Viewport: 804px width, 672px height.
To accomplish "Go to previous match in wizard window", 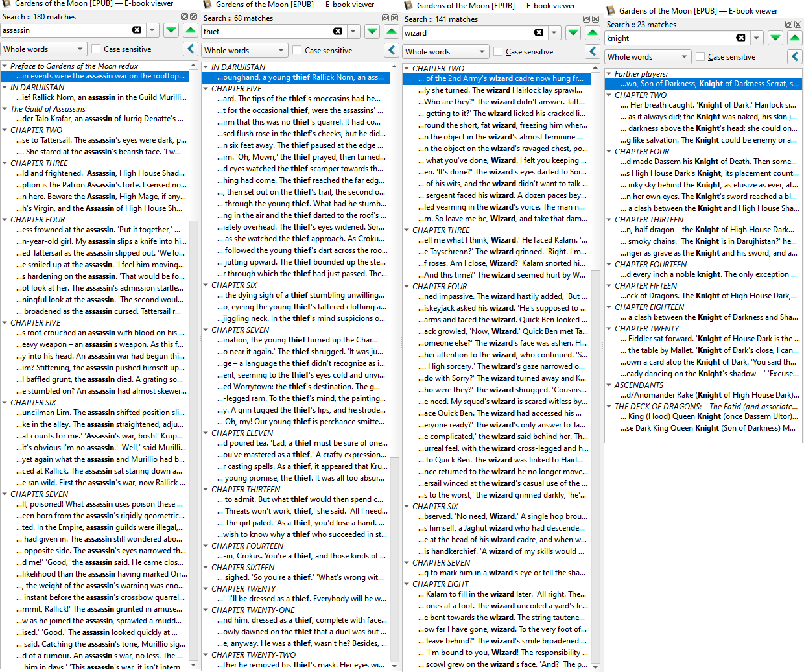I will [593, 32].
